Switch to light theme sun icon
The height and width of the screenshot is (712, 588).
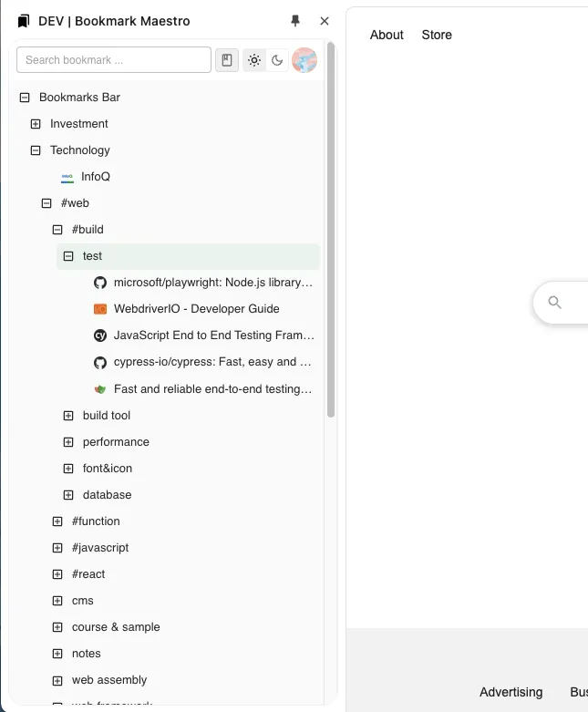pos(254,60)
